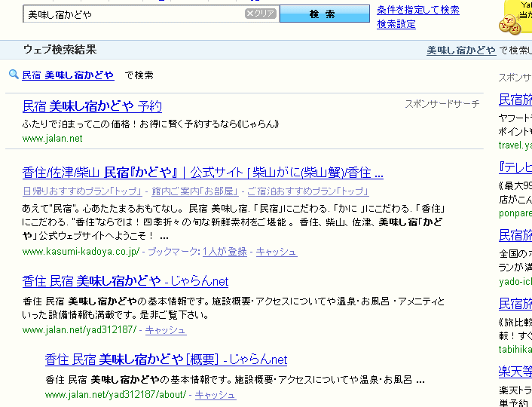Click the magnifier icon beside 民宿 美味し宿かどや
532x407 pixels.
[14, 74]
